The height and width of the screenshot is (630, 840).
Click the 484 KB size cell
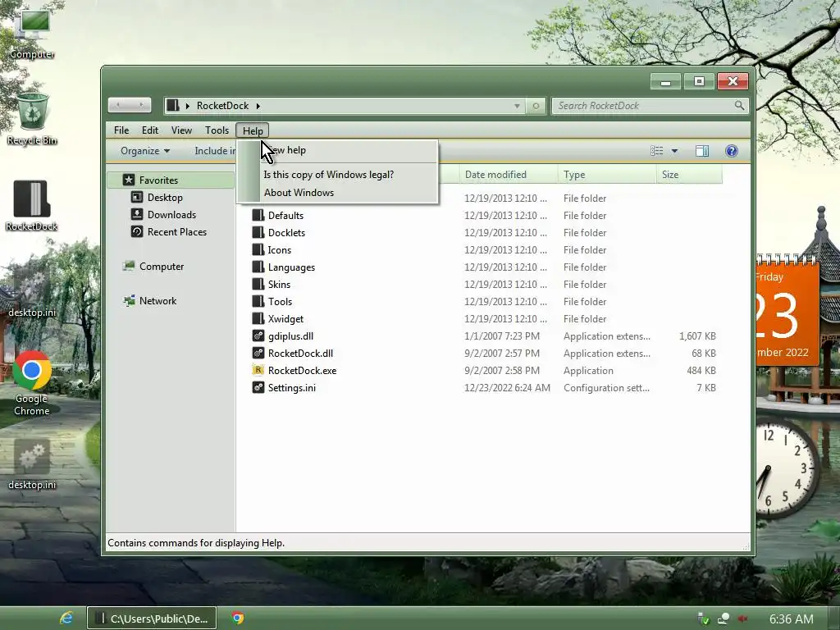[x=701, y=370]
